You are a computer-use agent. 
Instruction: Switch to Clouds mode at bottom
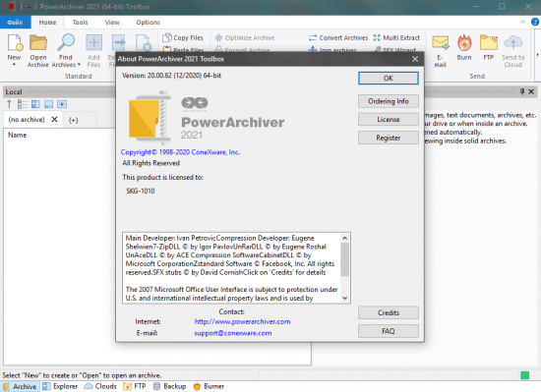click(100, 386)
